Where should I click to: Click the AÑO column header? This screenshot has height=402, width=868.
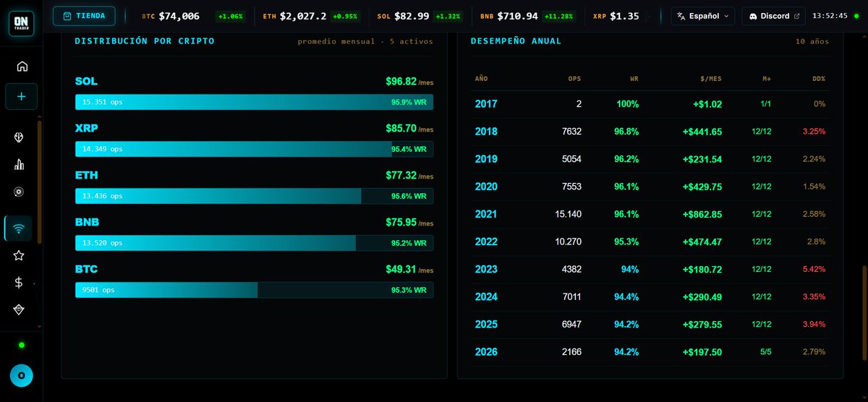[x=481, y=78]
